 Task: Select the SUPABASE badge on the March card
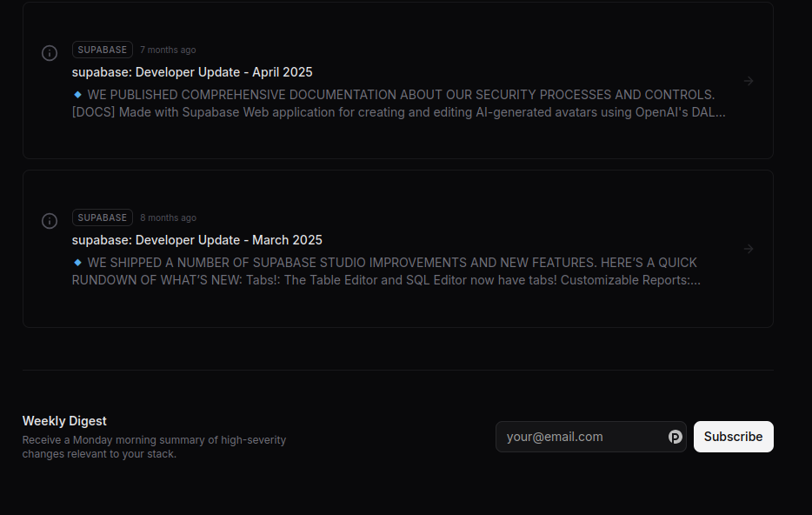pos(103,217)
